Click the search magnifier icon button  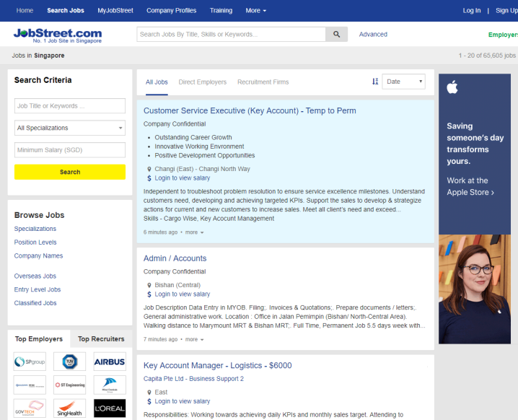tap(336, 35)
